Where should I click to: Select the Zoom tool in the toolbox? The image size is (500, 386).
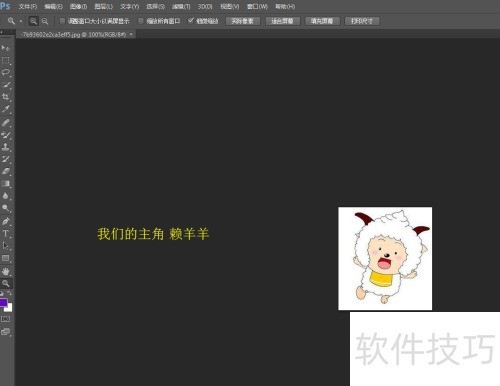6,283
